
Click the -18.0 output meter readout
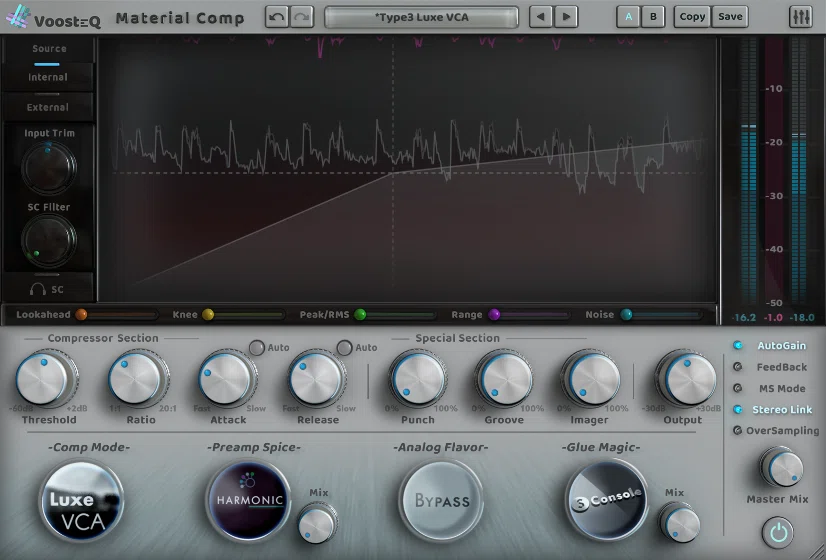pos(802,318)
